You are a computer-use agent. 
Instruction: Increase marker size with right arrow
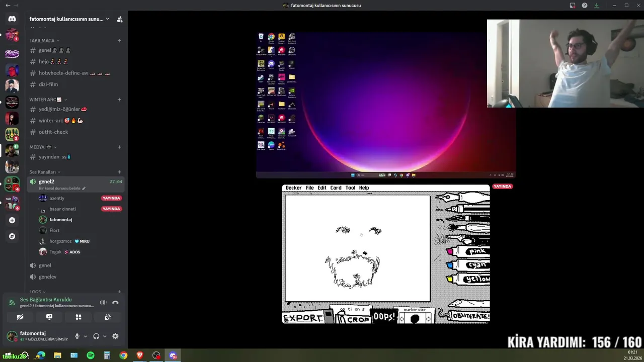428,318
